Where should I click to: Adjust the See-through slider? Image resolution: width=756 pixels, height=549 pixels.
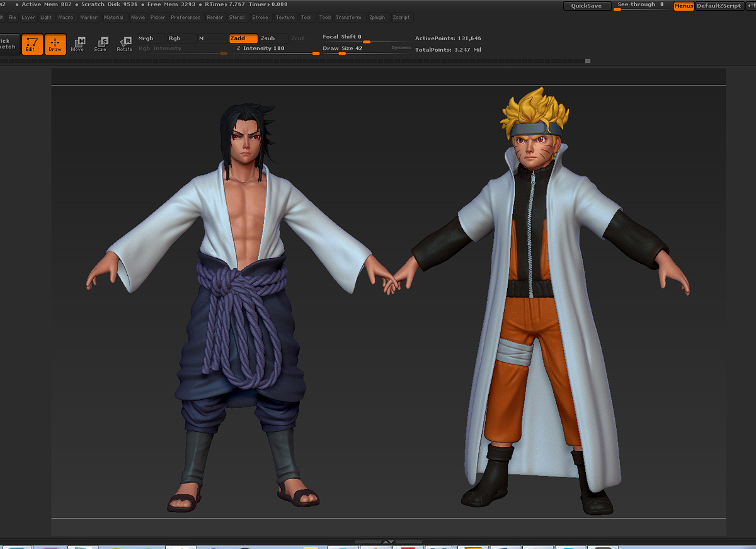[641, 6]
